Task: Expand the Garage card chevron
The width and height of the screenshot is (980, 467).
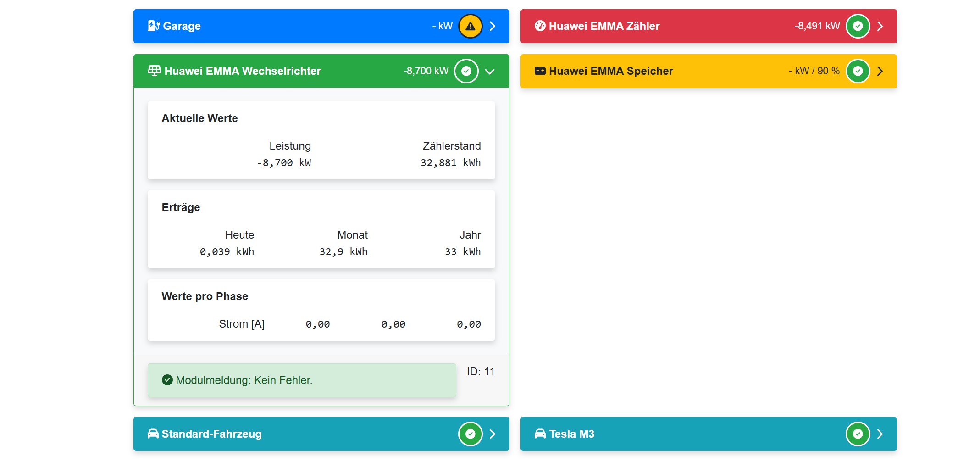Action: click(x=493, y=26)
